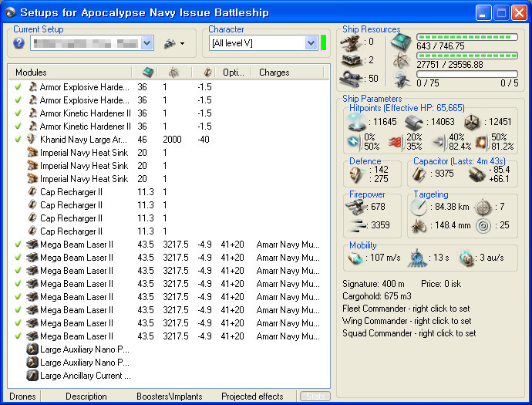
Task: Toggle the second Armor Kinetic Hardener II checkmark
Action: [18, 126]
